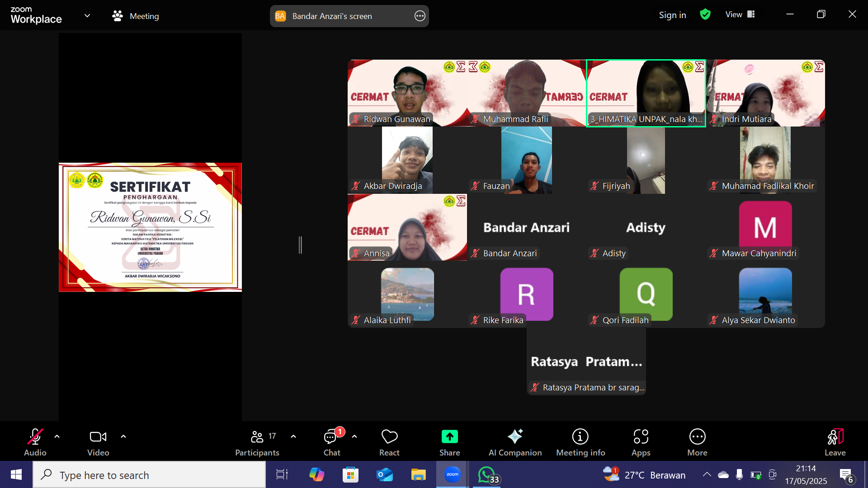Select Annisa video tile
868x488 pixels.
(x=407, y=227)
